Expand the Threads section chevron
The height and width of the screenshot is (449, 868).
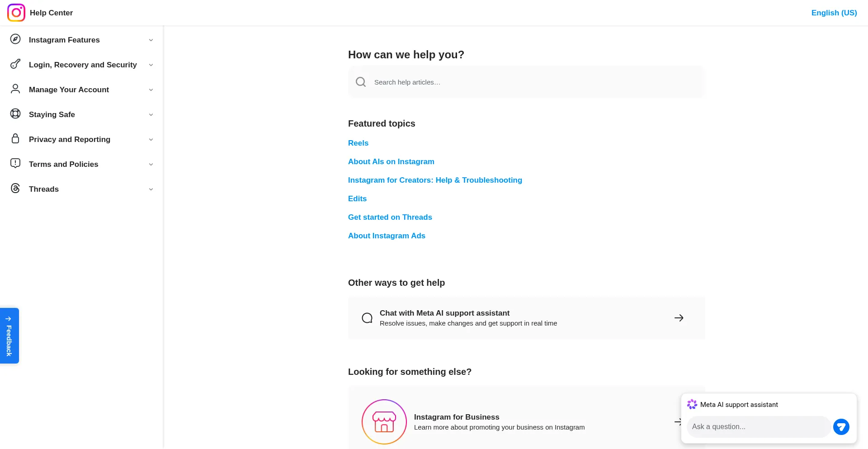click(x=151, y=189)
